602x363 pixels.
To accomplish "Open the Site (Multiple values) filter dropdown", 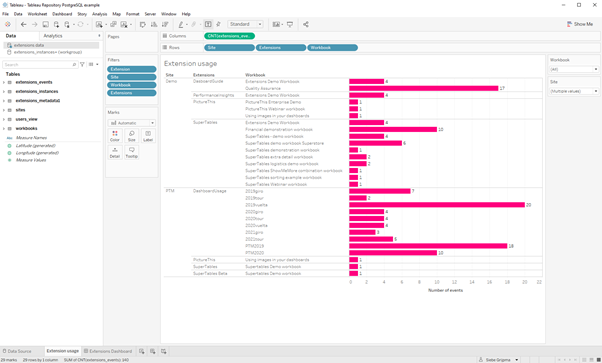I will [574, 91].
